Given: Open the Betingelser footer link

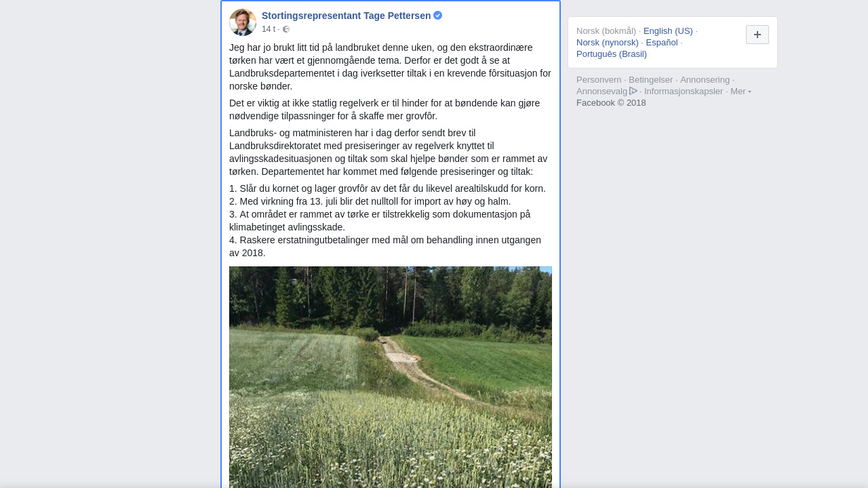Looking at the screenshot, I should [651, 80].
